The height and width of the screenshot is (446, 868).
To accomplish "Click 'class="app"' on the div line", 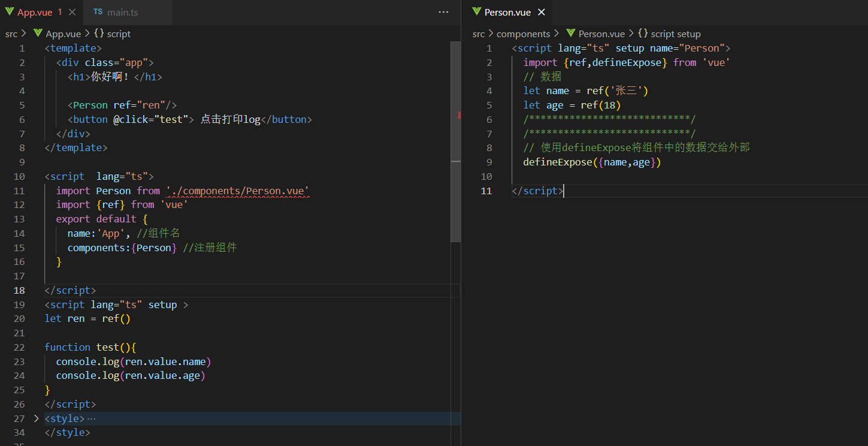I will 116,62.
